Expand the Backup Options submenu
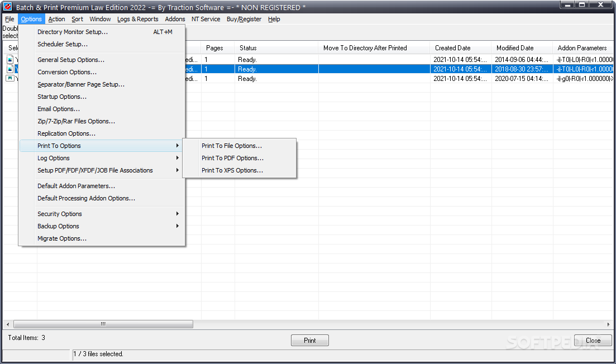Image resolution: width=616 pixels, height=364 pixels. (x=102, y=226)
